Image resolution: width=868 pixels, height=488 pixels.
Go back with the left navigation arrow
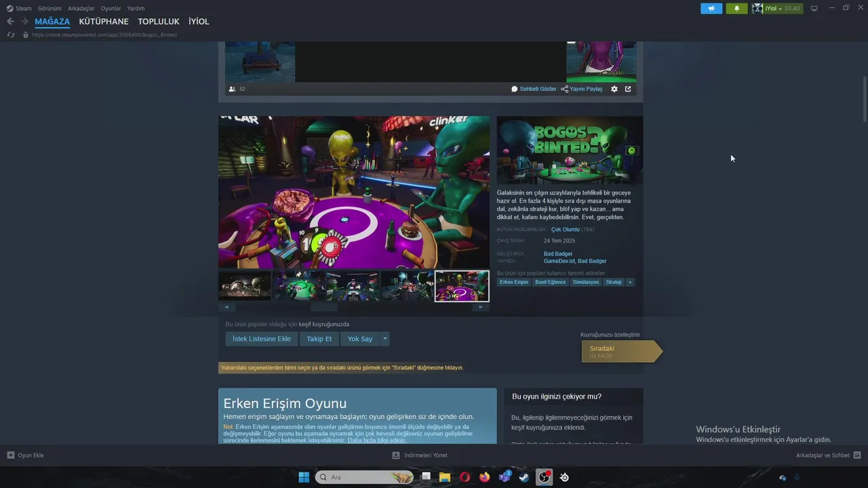(10, 22)
